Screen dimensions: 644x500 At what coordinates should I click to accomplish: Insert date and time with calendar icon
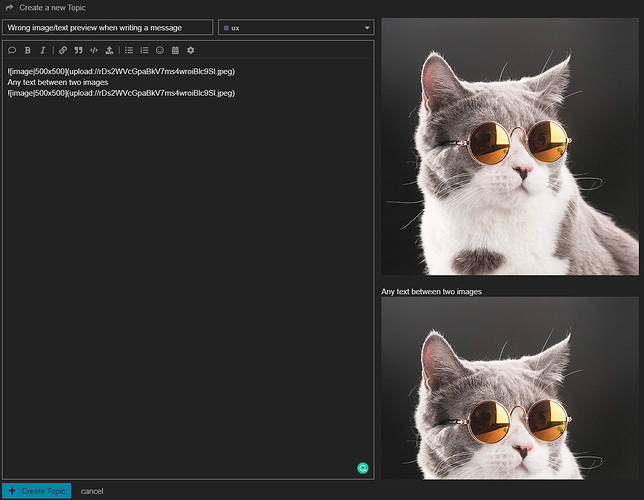pos(175,50)
